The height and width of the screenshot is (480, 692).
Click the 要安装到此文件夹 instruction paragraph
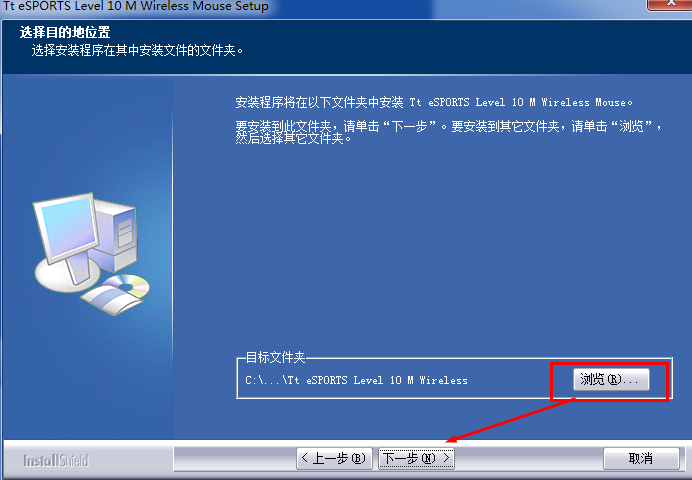tap(448, 132)
